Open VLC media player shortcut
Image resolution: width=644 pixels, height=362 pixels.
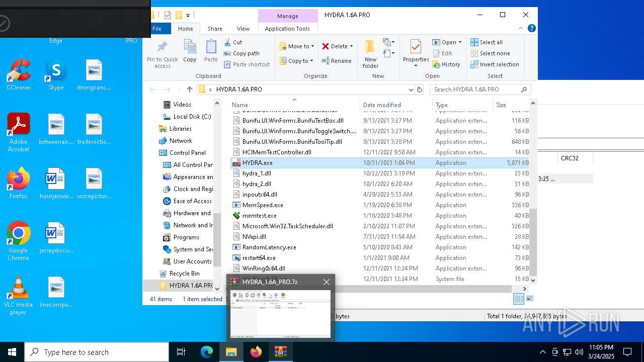19,296
